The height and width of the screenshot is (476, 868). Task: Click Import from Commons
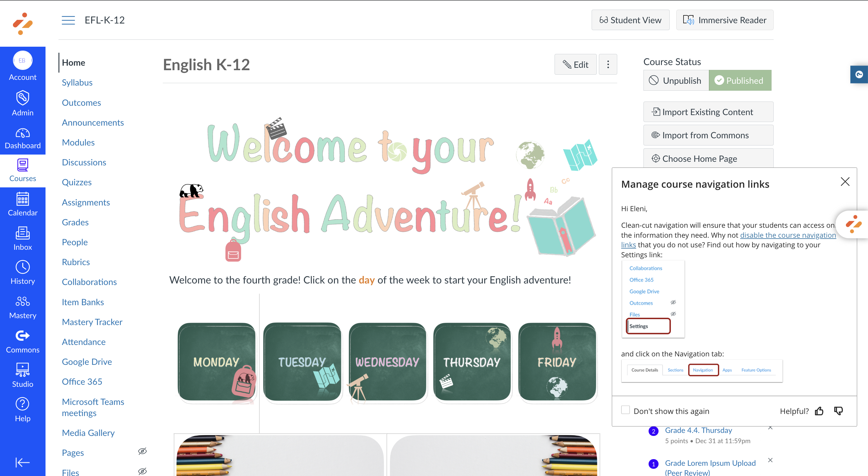(708, 135)
